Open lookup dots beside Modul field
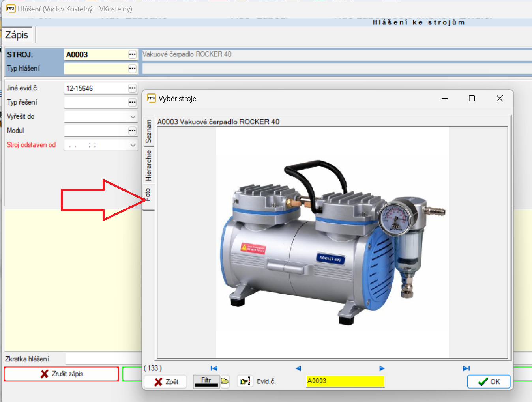 [132, 131]
